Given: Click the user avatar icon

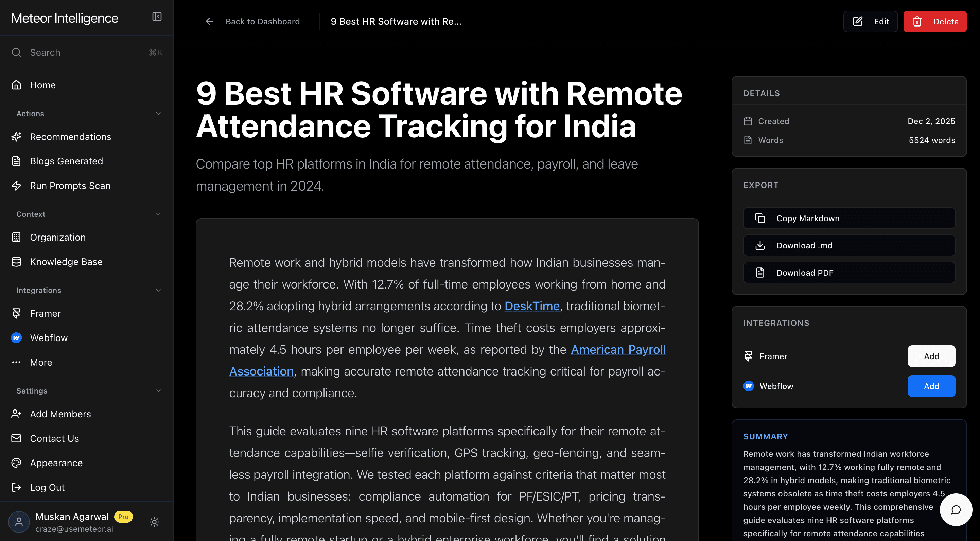Looking at the screenshot, I should pyautogui.click(x=19, y=522).
